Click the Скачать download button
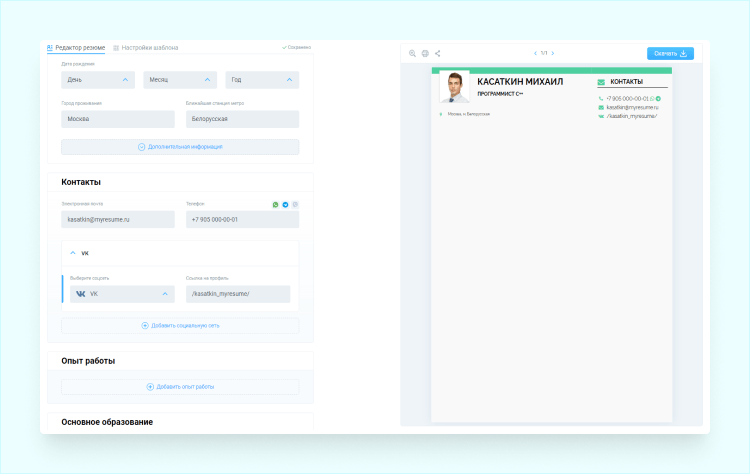 point(670,54)
